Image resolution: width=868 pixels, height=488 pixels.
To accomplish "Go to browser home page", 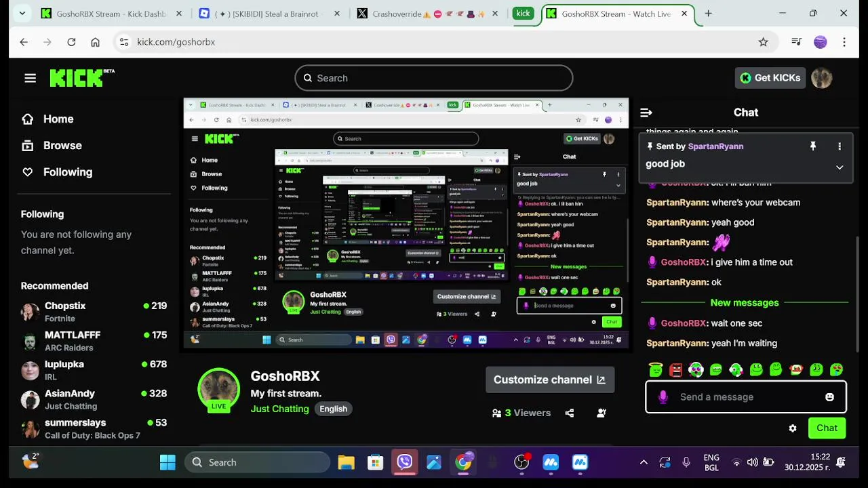I will (x=95, y=42).
